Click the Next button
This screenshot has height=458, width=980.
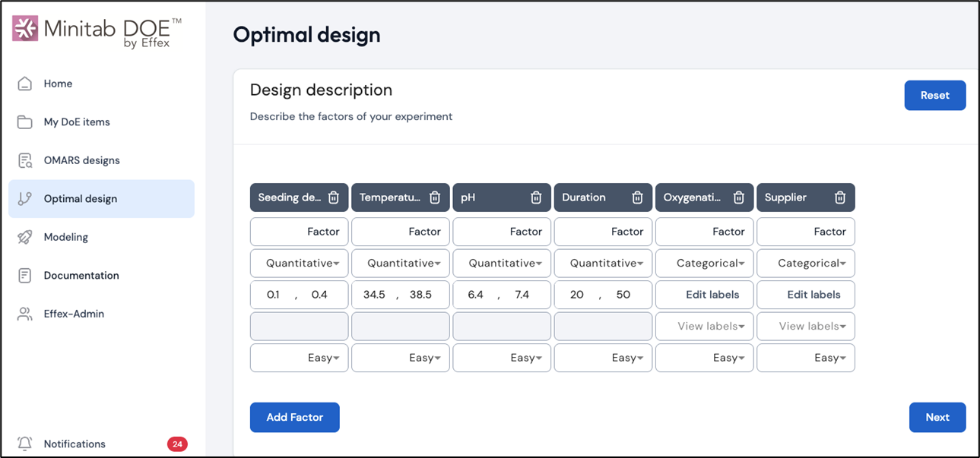(937, 417)
